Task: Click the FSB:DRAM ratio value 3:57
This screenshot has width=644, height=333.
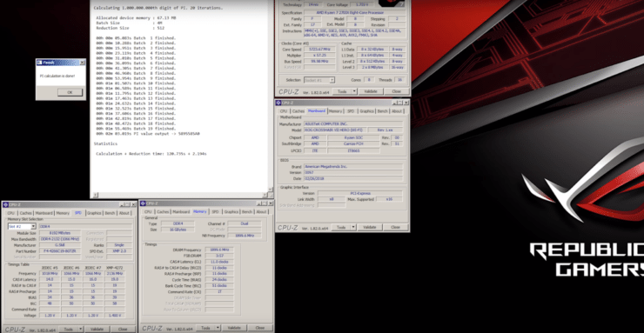Action: 219,256
